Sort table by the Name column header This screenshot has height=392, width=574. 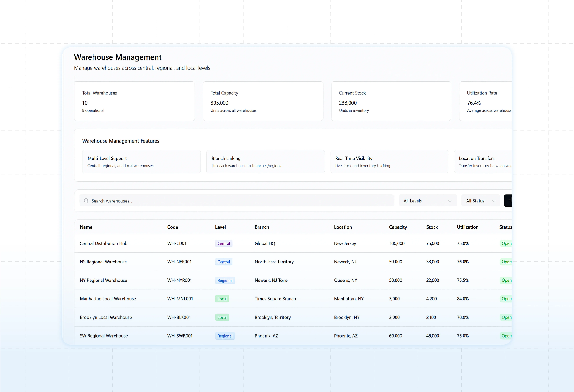pyautogui.click(x=86, y=227)
